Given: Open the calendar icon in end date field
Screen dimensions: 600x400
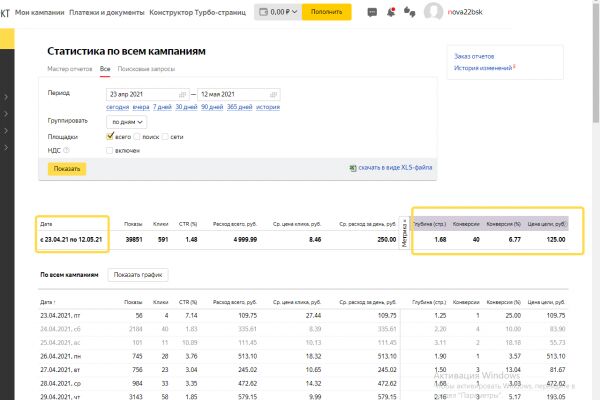Looking at the screenshot, I should 273,94.
